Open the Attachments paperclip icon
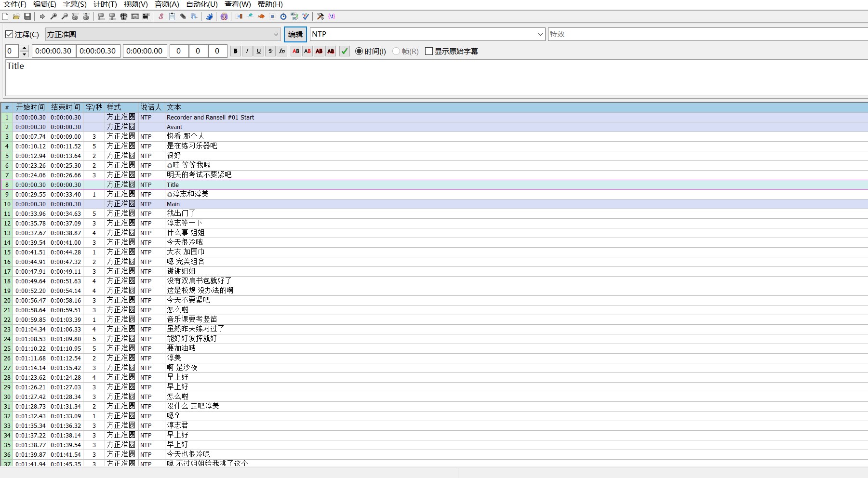This screenshot has height=478, width=868. [x=183, y=16]
